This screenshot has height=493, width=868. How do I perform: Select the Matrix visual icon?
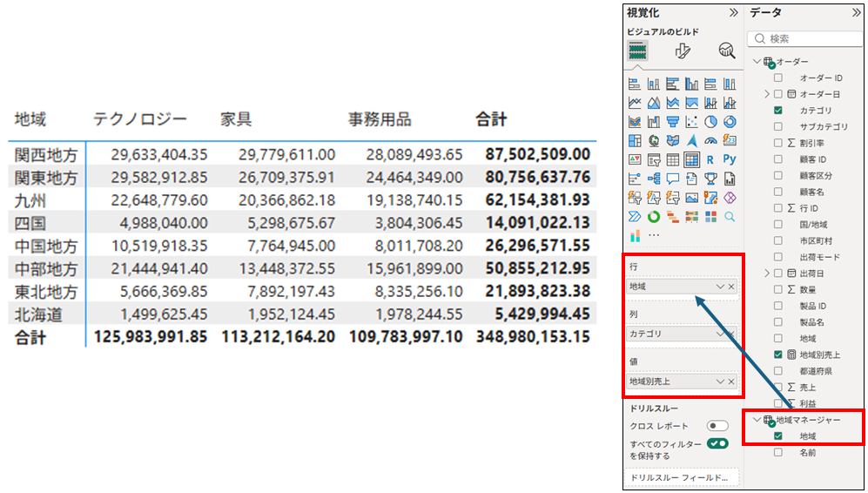[x=691, y=159]
